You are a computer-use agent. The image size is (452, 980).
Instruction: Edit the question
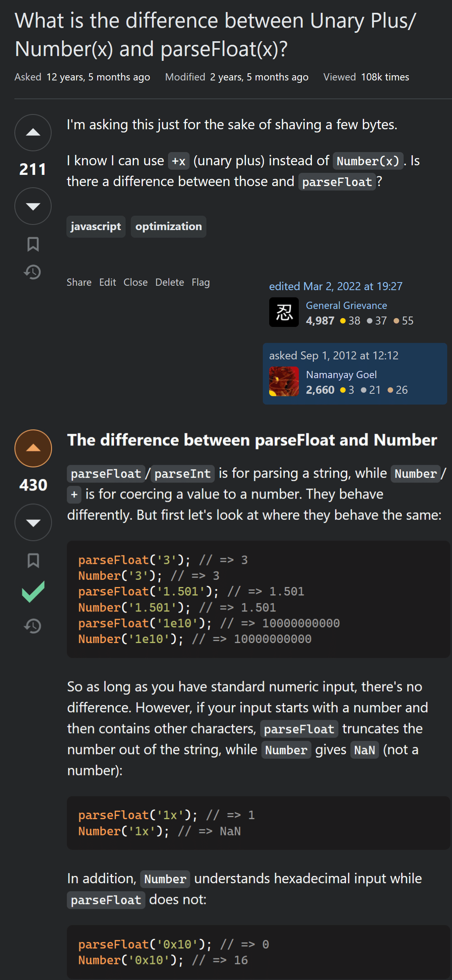pyautogui.click(x=108, y=283)
